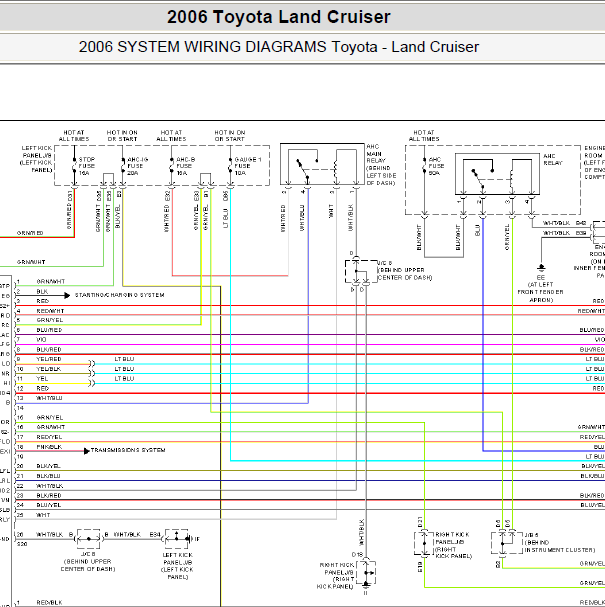Viewport: 605px width, 607px height.
Task: Click the AHC RELAY label beside the 50A fuse
Action: click(x=552, y=159)
